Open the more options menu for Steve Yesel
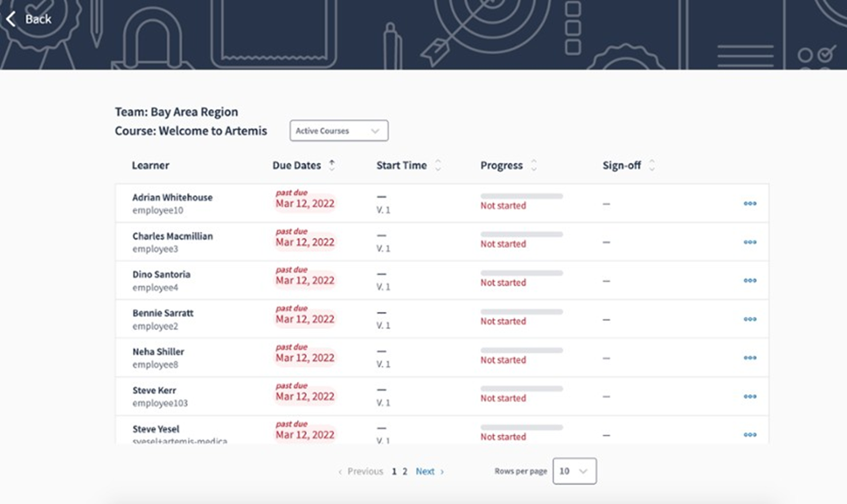This screenshot has width=847, height=504. [x=749, y=435]
